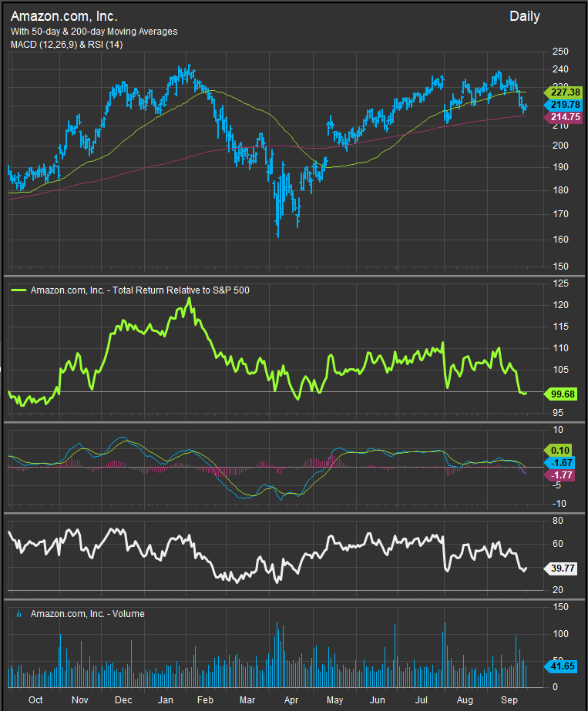Click the blue bar legend icon for Volume
The image size is (588, 711).
(x=18, y=614)
